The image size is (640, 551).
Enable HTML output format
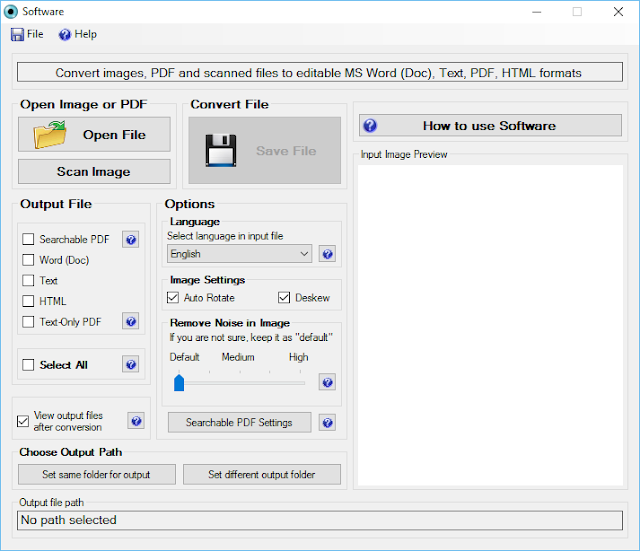[28, 301]
